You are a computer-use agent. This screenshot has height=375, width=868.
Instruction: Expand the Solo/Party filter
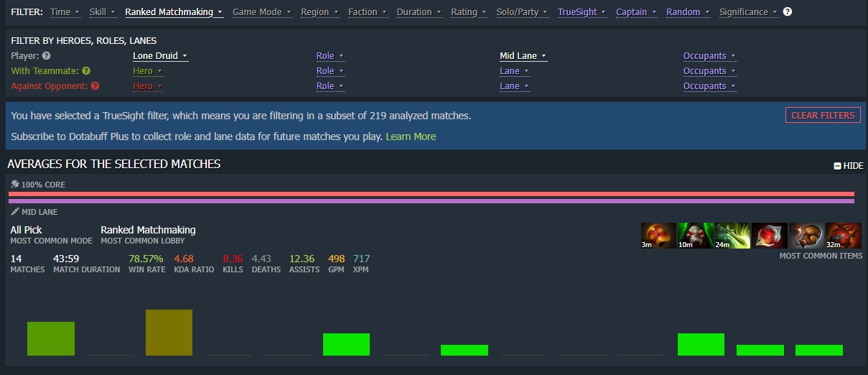(x=523, y=12)
